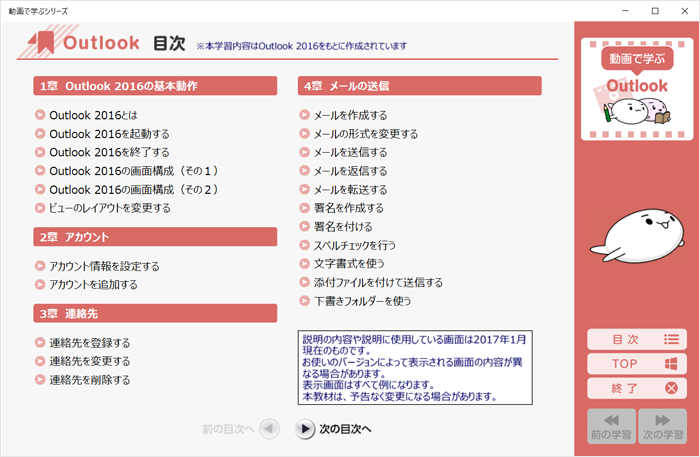Screen dimensions: 700x457
Task: Go to TOP with Windows logo button
Action: (x=637, y=364)
